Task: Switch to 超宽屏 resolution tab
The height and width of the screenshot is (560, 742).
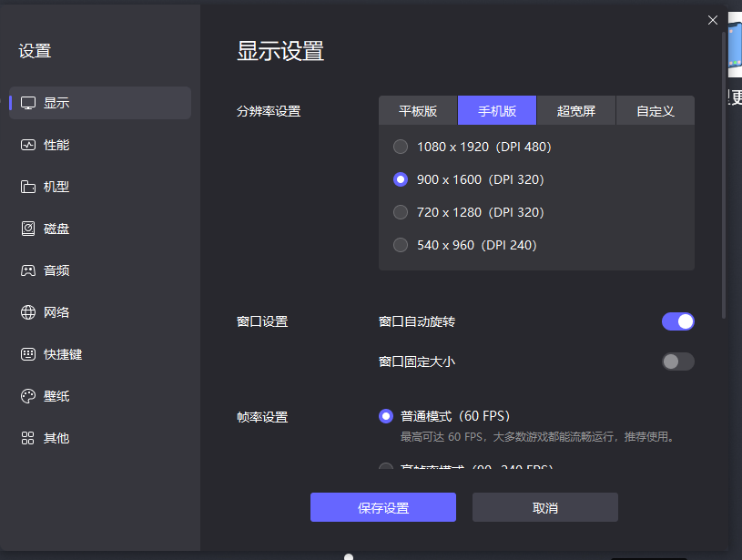Action: click(576, 111)
